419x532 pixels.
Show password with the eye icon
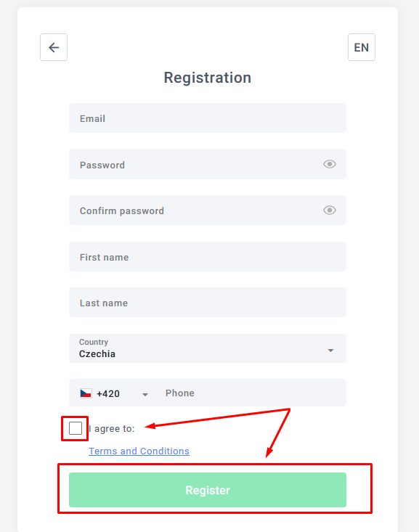point(330,164)
